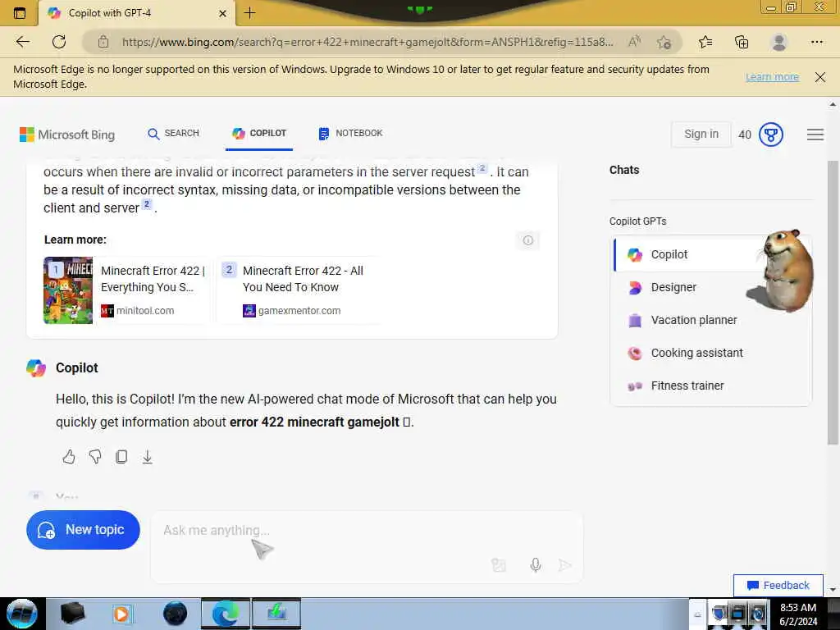This screenshot has height=630, width=840.
Task: Activate Read aloud icon in address bar
Action: coord(634,42)
